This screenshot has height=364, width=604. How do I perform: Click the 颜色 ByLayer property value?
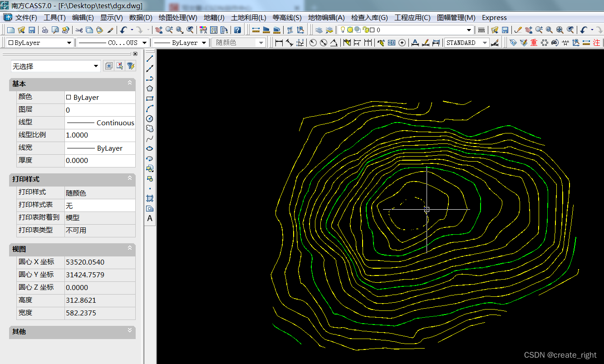click(100, 97)
